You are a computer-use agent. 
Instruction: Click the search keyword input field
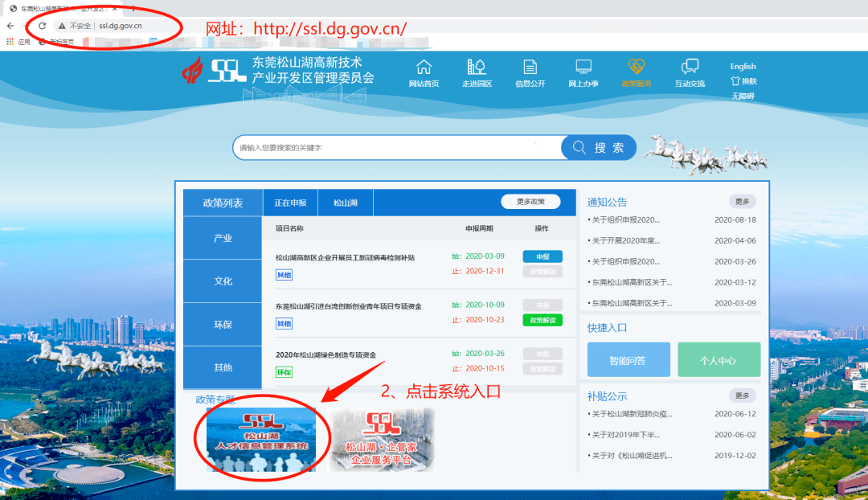tap(398, 148)
